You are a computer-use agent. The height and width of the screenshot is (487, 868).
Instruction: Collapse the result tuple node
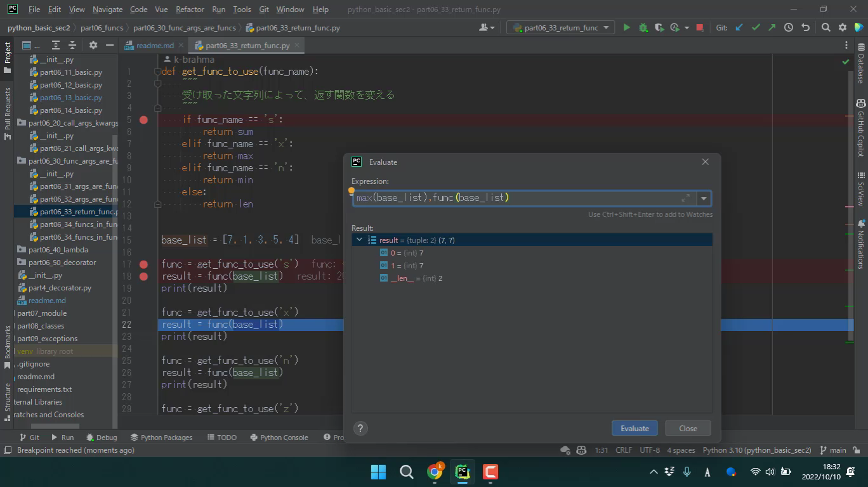pyautogui.click(x=360, y=240)
